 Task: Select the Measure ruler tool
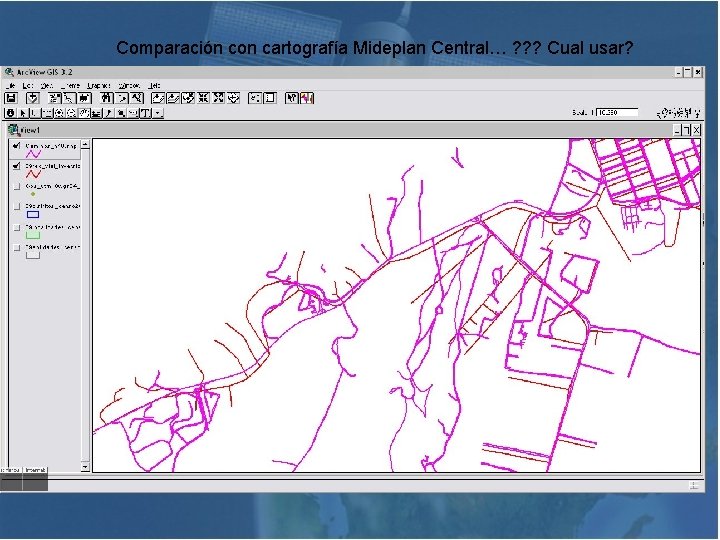96,113
